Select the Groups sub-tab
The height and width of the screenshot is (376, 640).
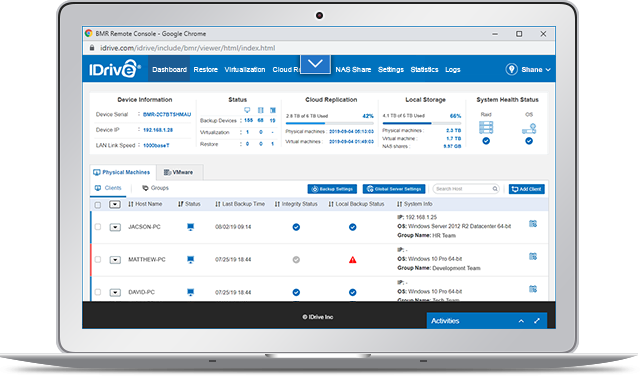coord(156,188)
